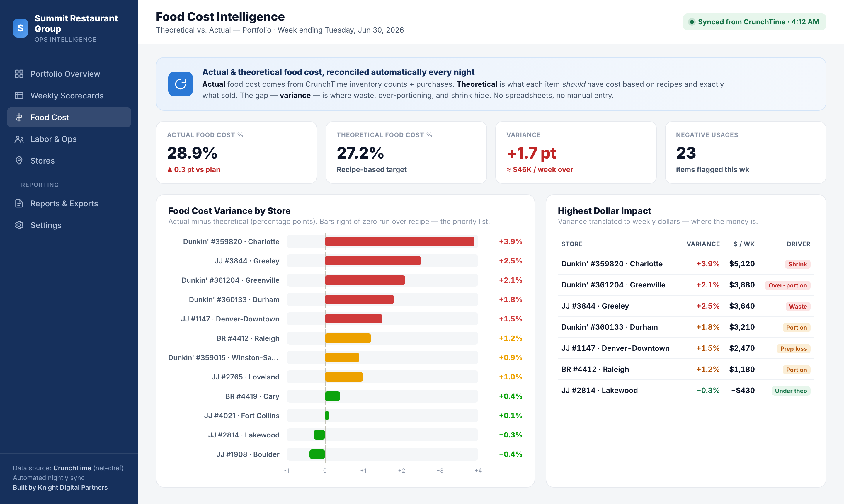Click the Shrink driver tag for Charlotte
This screenshot has height=504, width=844.
point(797,264)
